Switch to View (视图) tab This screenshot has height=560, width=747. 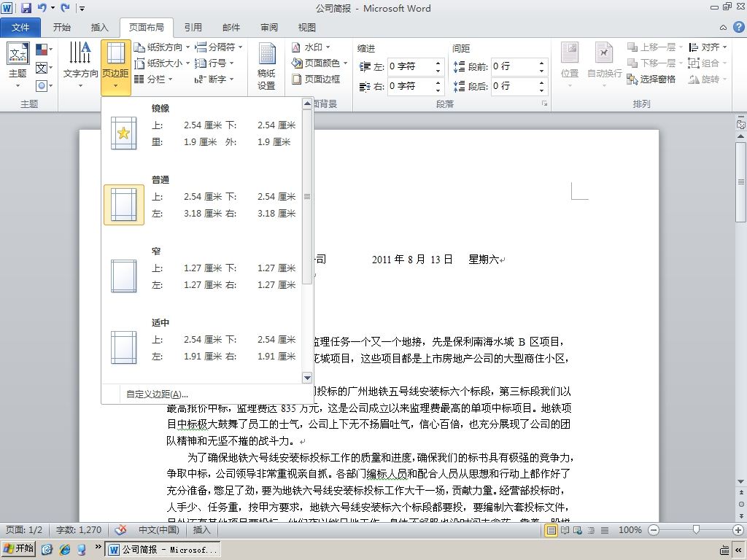click(307, 28)
